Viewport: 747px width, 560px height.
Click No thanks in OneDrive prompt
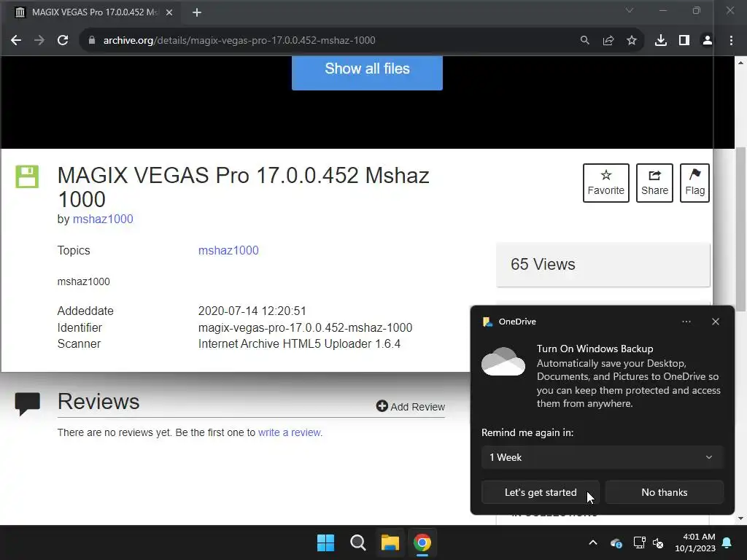[664, 492]
